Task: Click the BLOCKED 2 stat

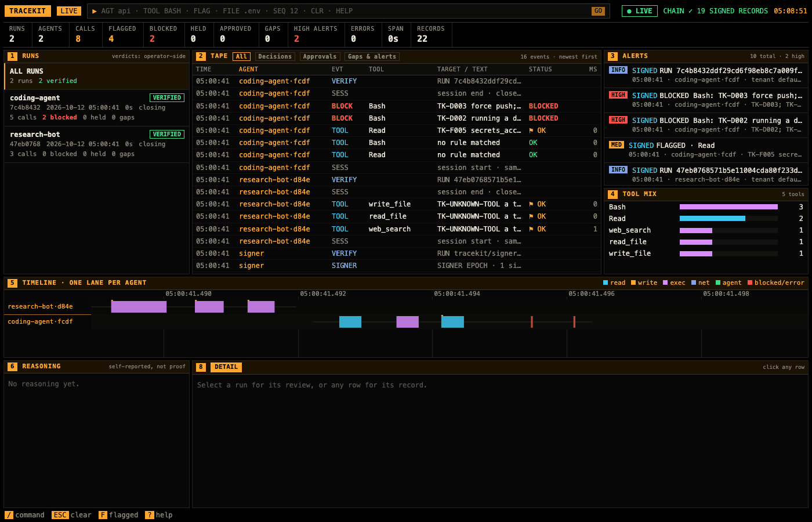Action: 164,34
